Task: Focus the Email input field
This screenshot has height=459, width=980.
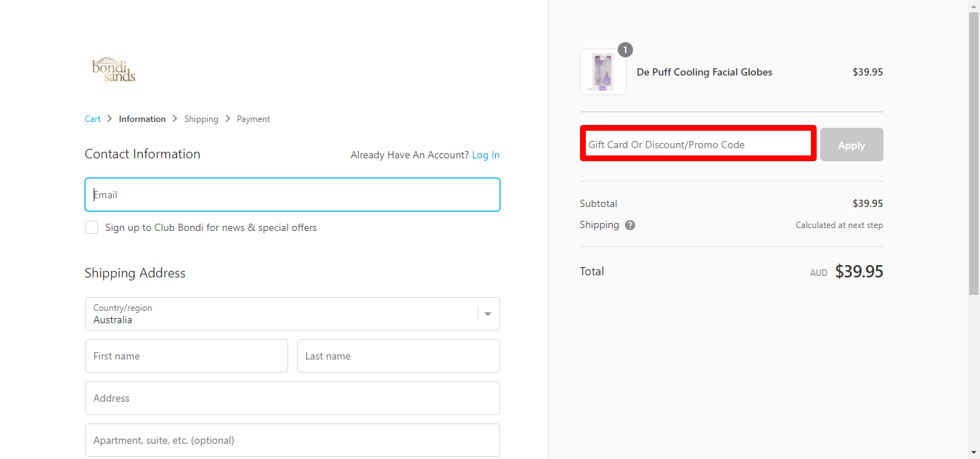Action: (x=292, y=195)
